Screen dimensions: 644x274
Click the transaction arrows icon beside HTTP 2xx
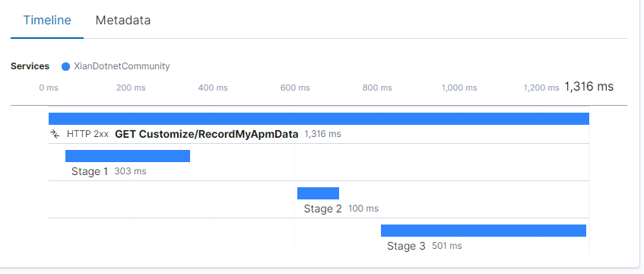(55, 134)
